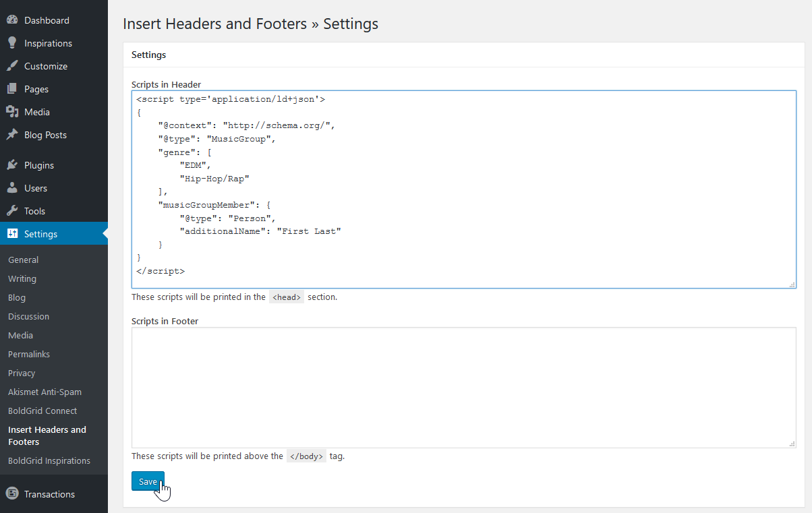The image size is (812, 513).
Task: Open BoldGrid Connect settings
Action: point(42,411)
